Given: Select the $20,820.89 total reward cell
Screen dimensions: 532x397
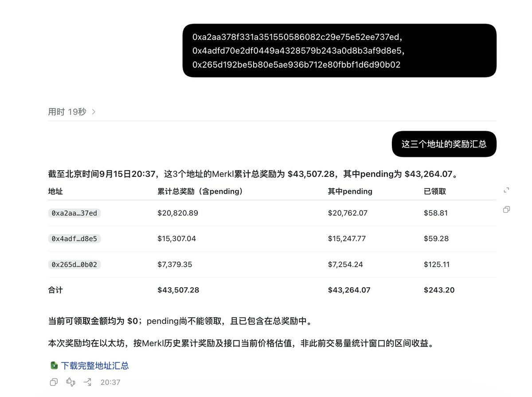Looking at the screenshot, I should (x=178, y=213).
